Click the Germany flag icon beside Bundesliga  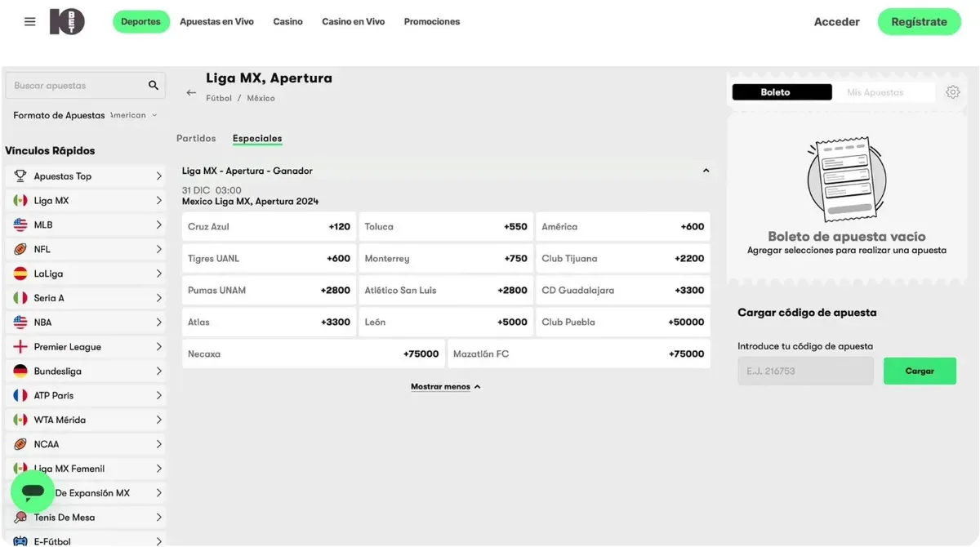pos(20,371)
